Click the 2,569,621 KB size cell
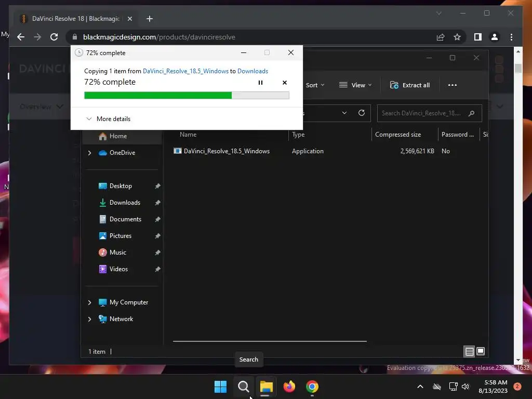This screenshot has width=532, height=399. click(x=417, y=151)
